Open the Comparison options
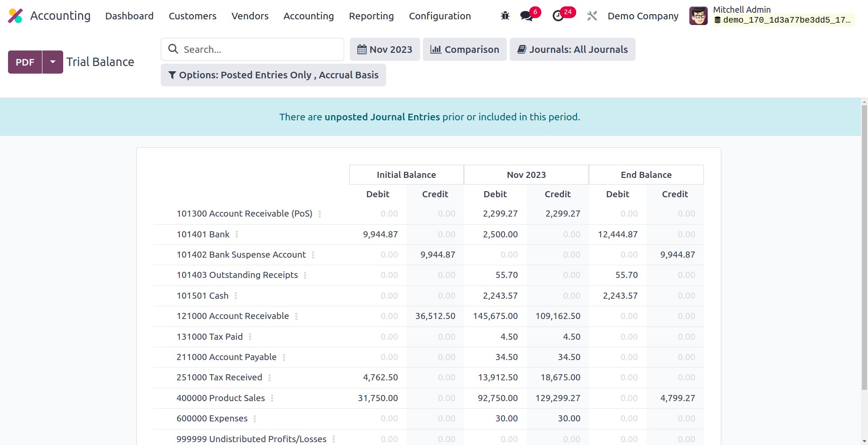The height and width of the screenshot is (445, 868). coord(464,50)
